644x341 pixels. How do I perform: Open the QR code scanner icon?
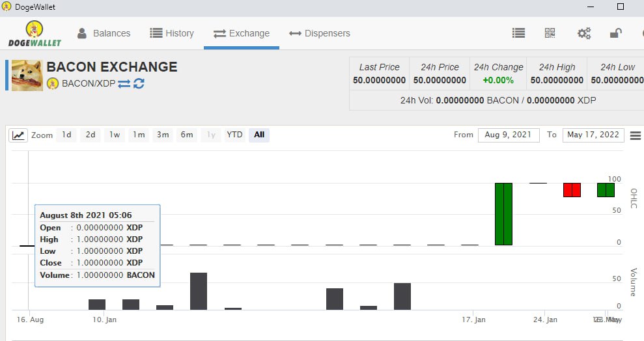point(550,33)
